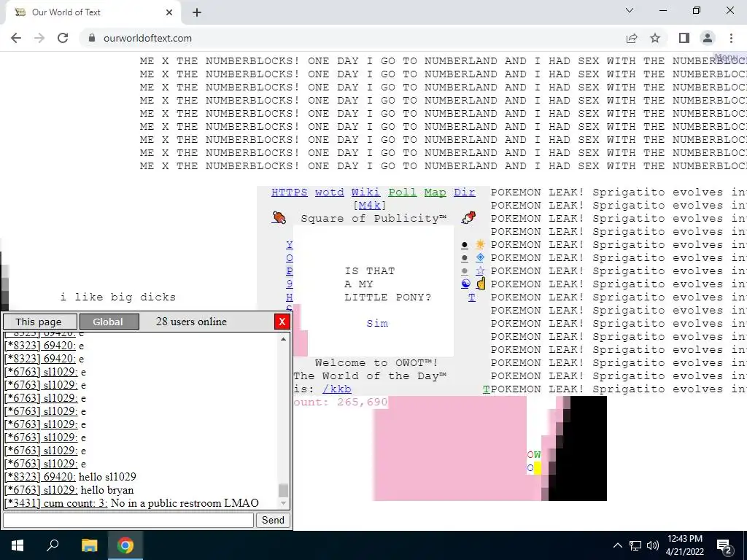747x560 pixels.
Task: Close the chat panel with red X
Action: click(282, 322)
